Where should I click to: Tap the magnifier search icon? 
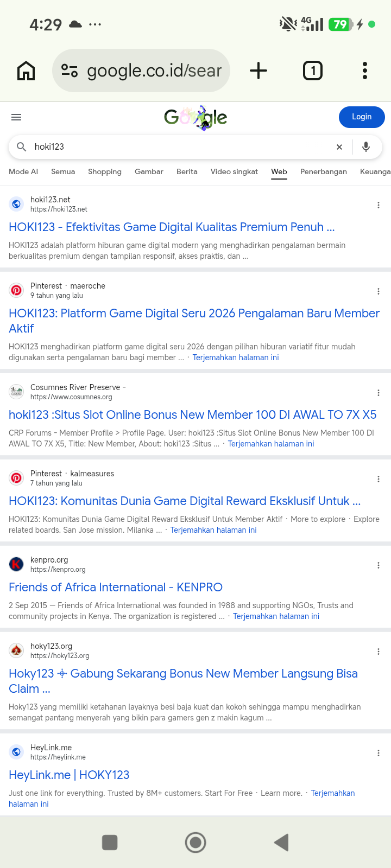(22, 147)
